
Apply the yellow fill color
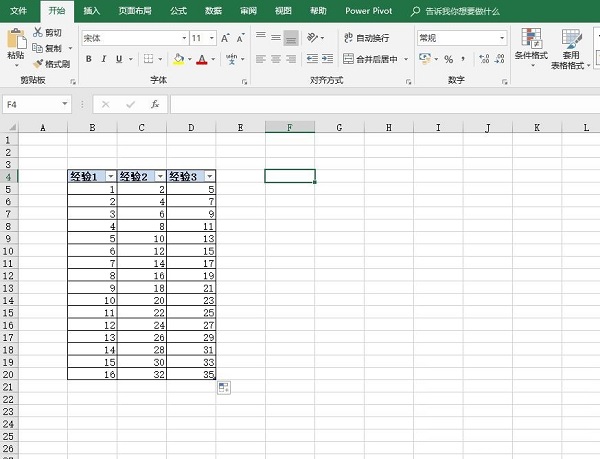pyautogui.click(x=178, y=59)
